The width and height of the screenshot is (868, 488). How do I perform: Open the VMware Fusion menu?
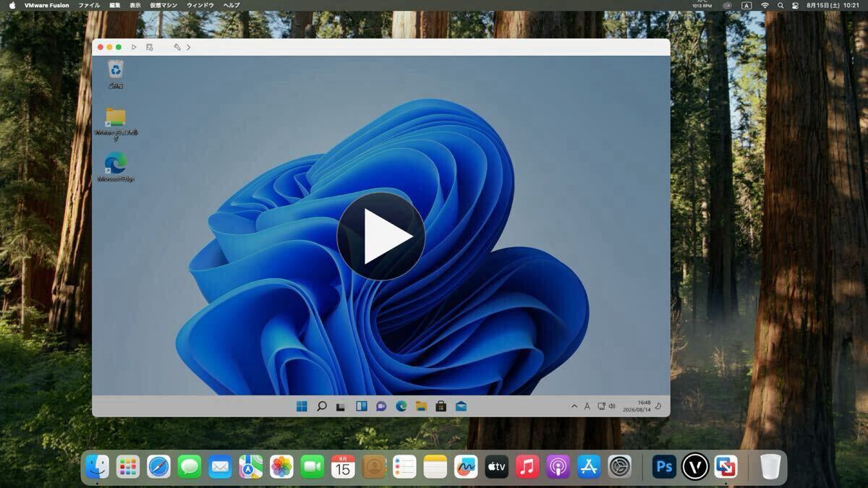coord(48,5)
